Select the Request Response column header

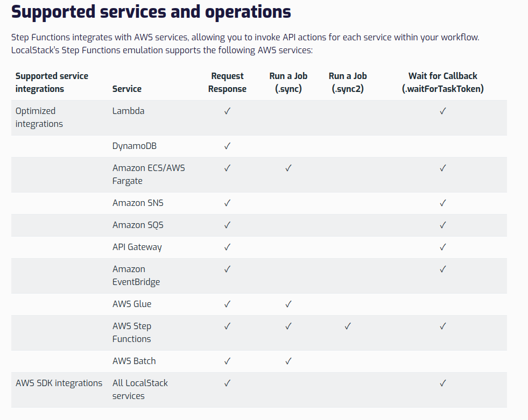click(227, 82)
